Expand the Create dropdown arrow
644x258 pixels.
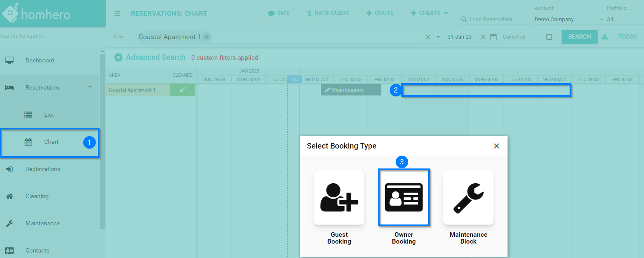click(x=446, y=14)
